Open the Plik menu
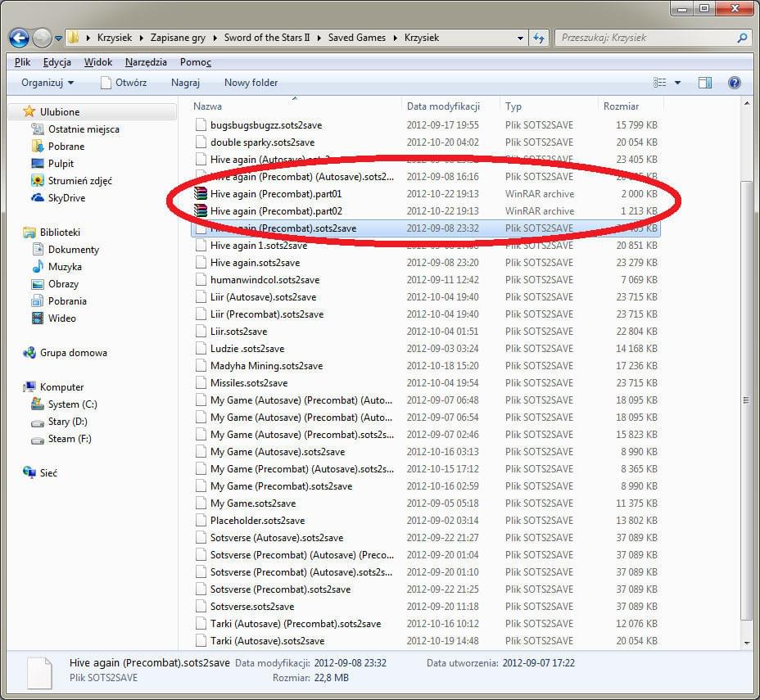This screenshot has height=700, width=760. click(x=22, y=62)
